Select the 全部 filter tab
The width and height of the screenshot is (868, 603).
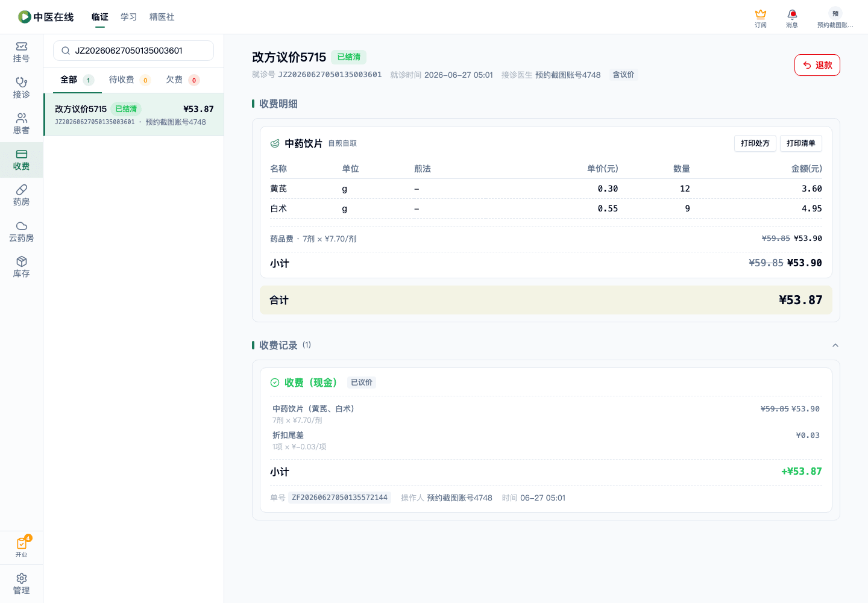77,80
